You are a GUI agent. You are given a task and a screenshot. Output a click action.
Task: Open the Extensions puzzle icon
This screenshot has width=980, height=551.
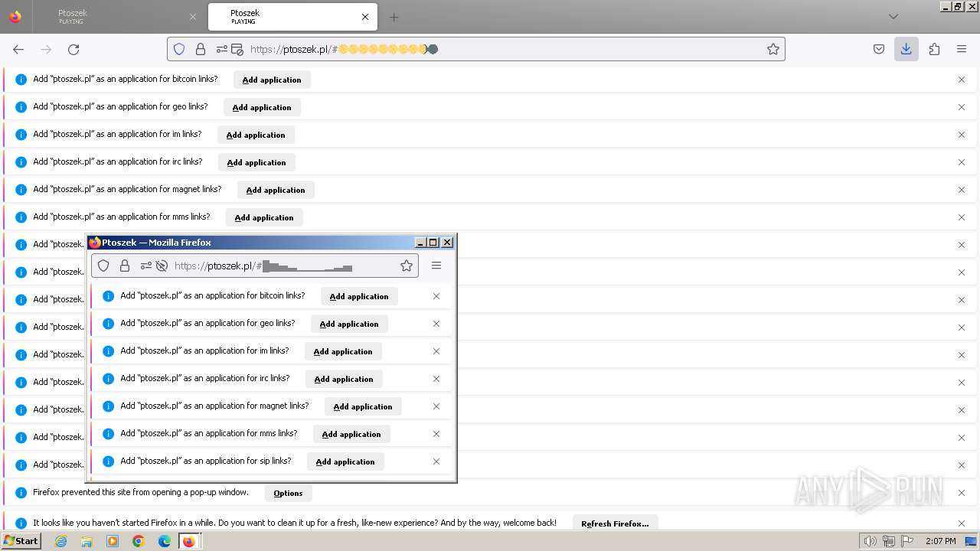click(x=934, y=49)
